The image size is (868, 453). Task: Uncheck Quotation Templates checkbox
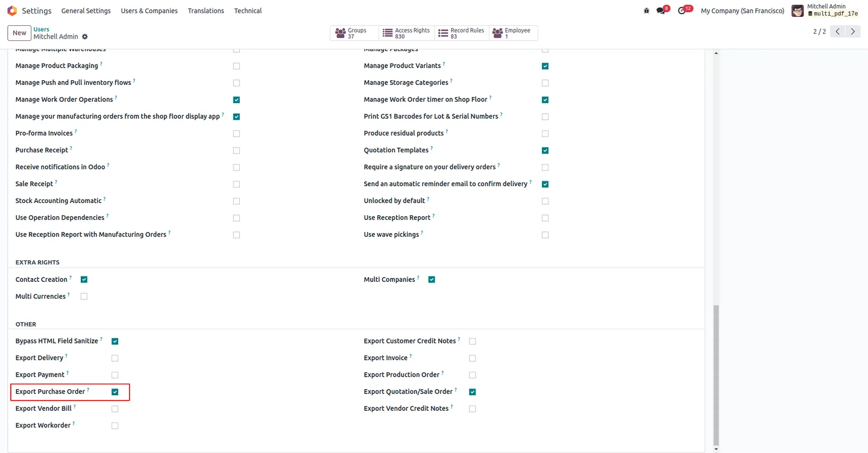[x=545, y=151]
